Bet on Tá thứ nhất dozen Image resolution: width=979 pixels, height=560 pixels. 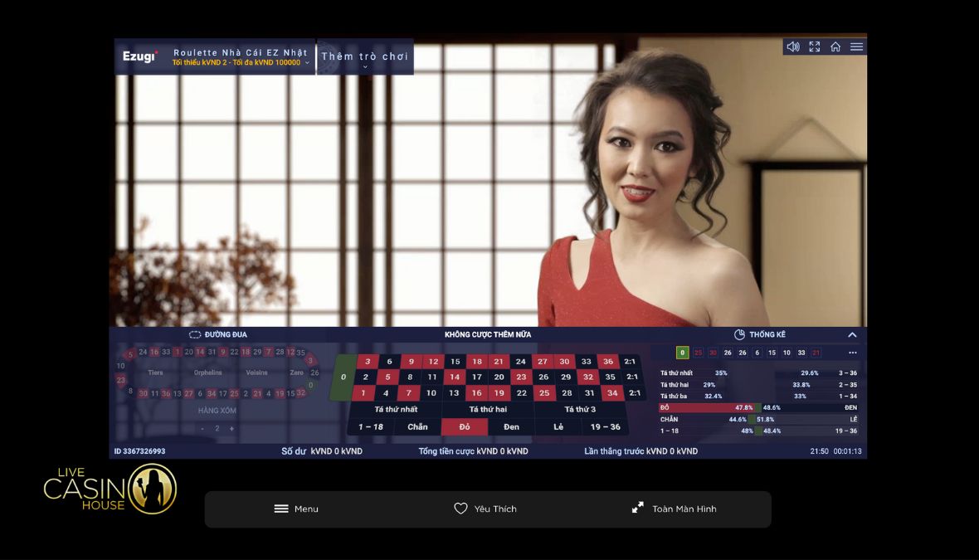[x=396, y=410]
